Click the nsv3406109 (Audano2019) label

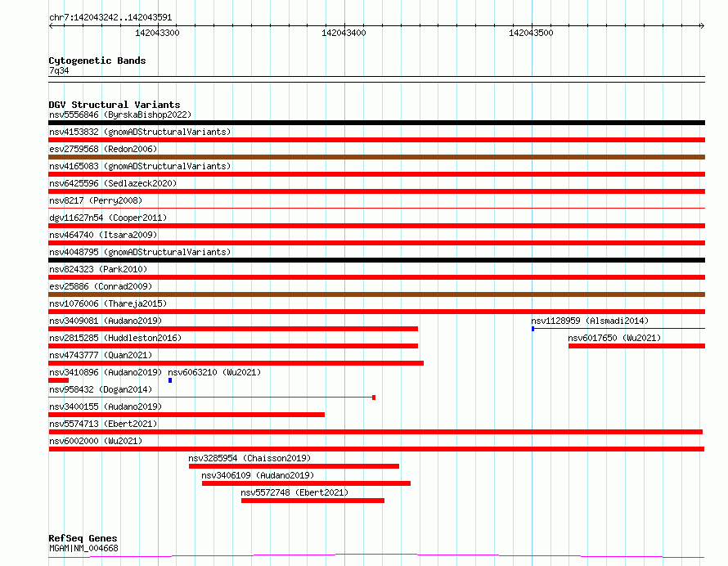coord(258,475)
